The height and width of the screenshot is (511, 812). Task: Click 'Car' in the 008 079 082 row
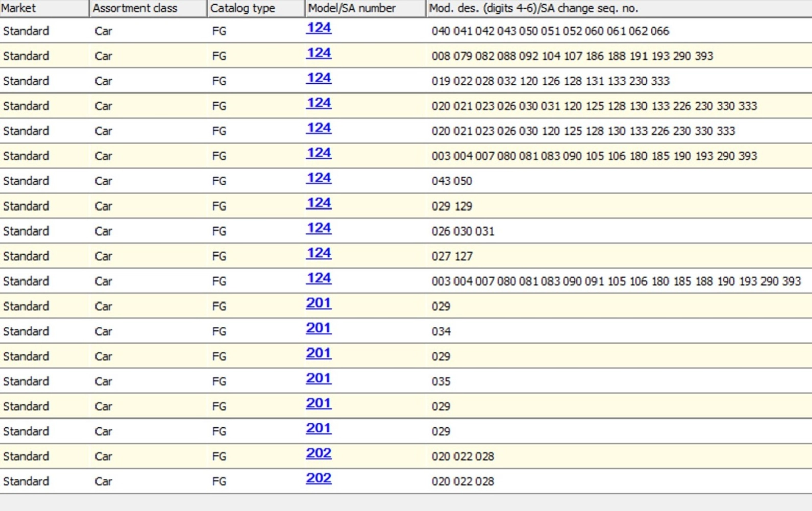tap(103, 56)
